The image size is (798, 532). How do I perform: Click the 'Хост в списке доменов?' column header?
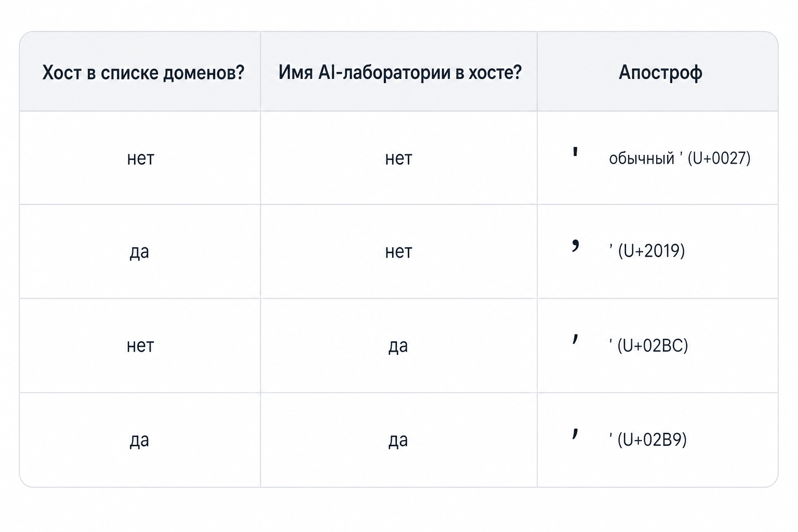tap(143, 73)
